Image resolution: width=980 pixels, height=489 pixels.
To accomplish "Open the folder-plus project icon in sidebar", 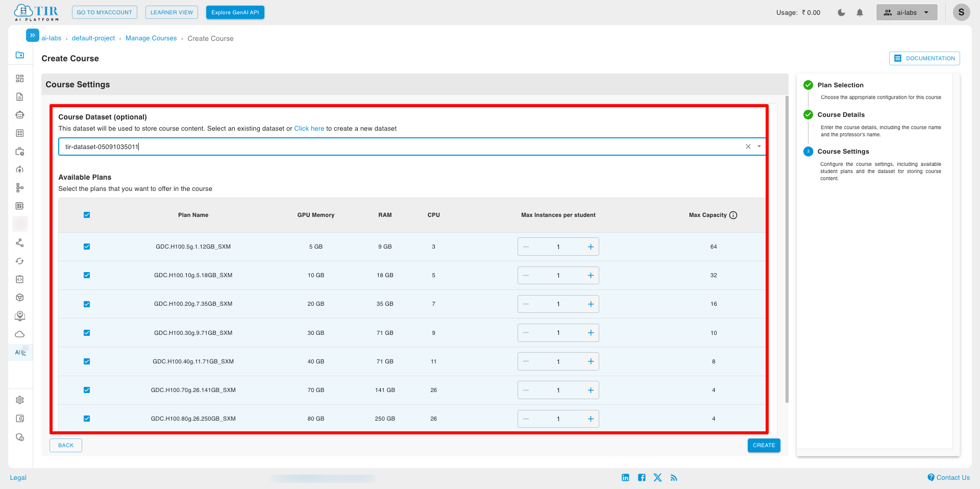I will [x=20, y=55].
